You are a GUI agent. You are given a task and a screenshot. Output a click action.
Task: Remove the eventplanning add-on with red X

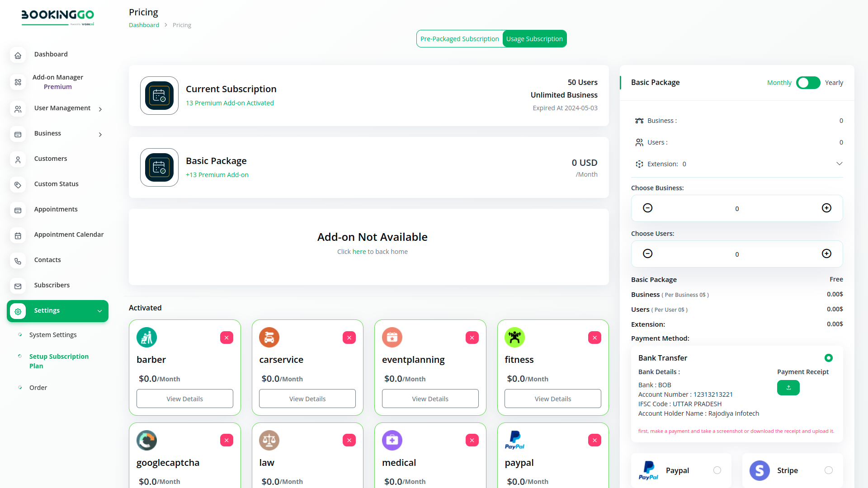click(x=472, y=338)
